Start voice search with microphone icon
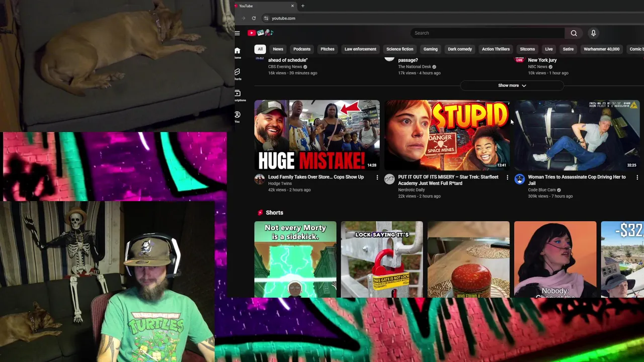This screenshot has width=644, height=362. click(x=593, y=33)
